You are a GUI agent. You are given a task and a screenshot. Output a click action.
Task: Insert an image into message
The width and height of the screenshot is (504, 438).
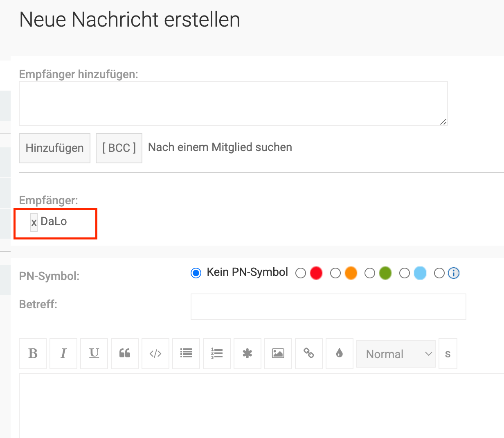(278, 354)
